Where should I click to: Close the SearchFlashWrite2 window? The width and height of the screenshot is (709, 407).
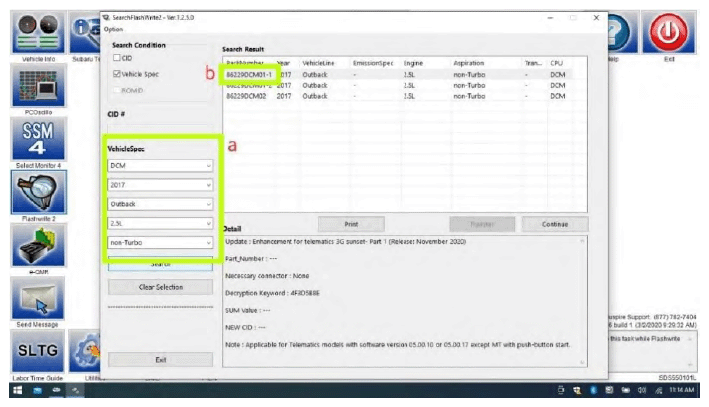[x=596, y=18]
